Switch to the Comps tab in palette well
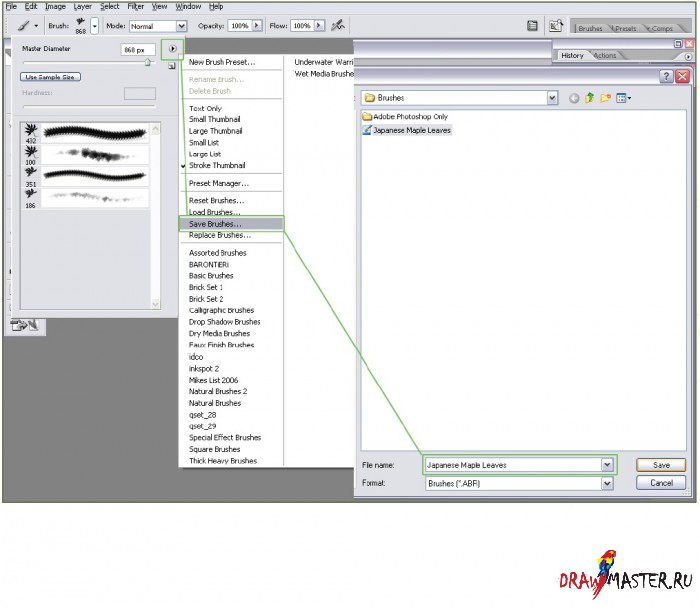The image size is (700, 607). 662,29
